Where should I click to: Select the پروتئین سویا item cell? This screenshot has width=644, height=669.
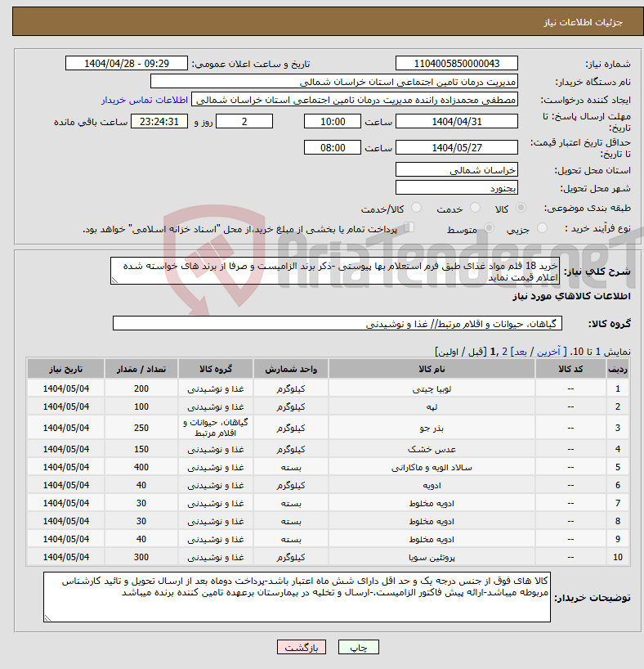click(432, 557)
